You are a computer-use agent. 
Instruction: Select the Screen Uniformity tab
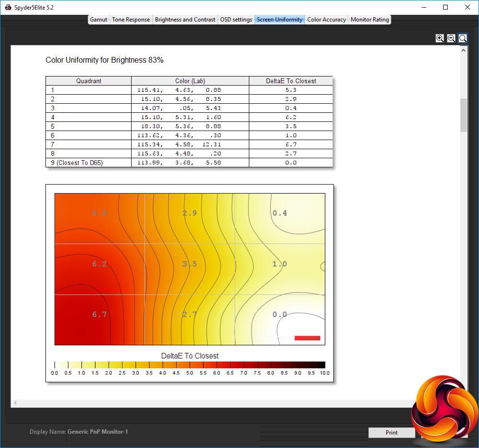279,20
